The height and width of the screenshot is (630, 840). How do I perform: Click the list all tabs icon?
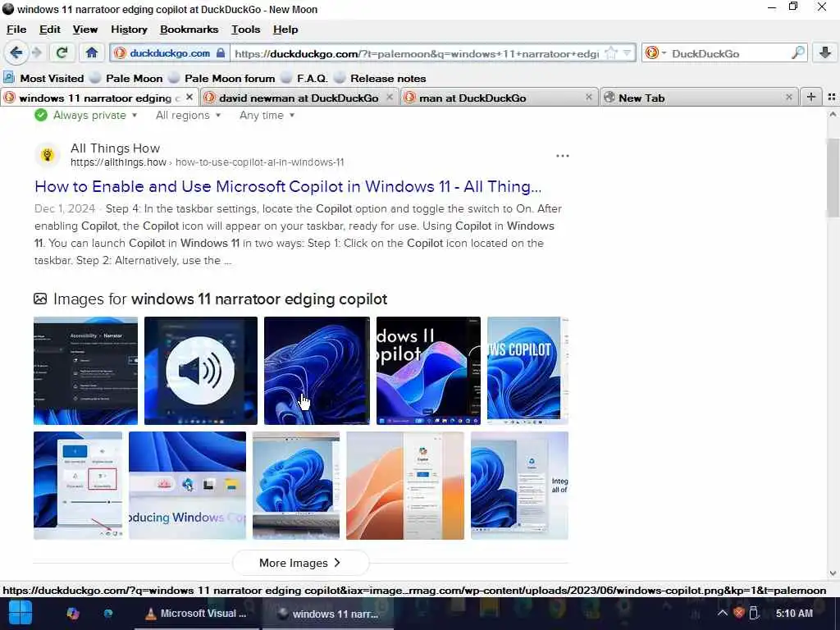pos(832,97)
